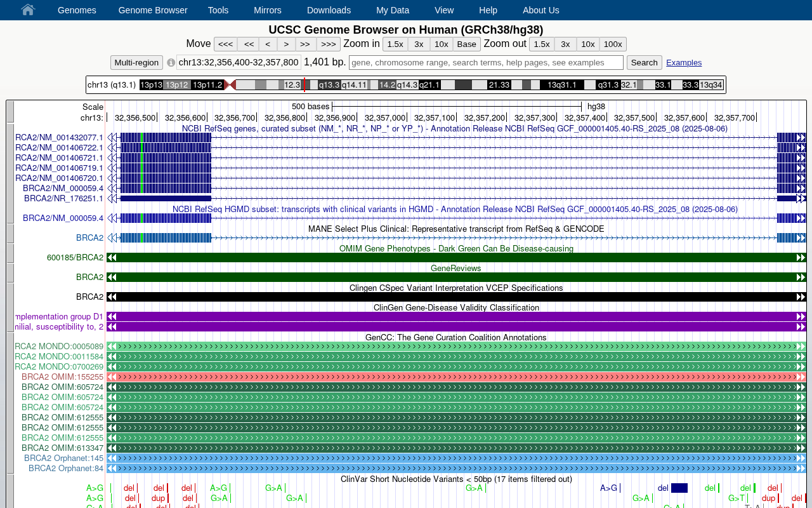The height and width of the screenshot is (508, 812).
Task: Open the Mirrors menu
Action: 268,10
